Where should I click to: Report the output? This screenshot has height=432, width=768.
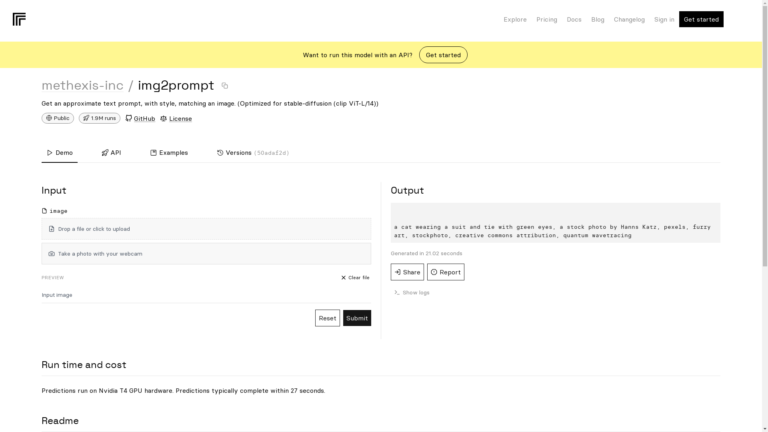446,272
